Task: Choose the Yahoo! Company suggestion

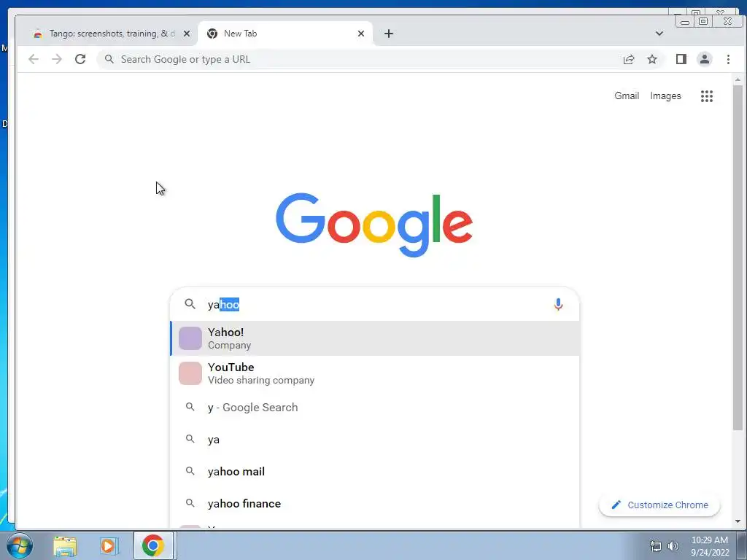Action: 375,338
